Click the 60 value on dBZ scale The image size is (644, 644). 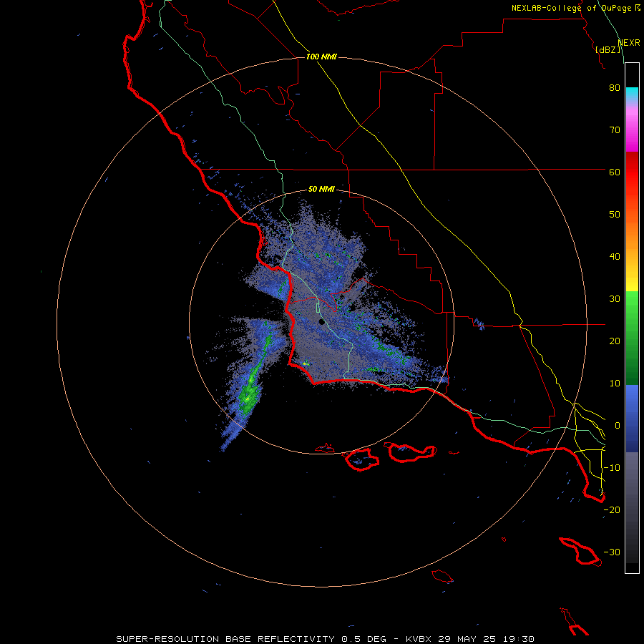coord(615,172)
